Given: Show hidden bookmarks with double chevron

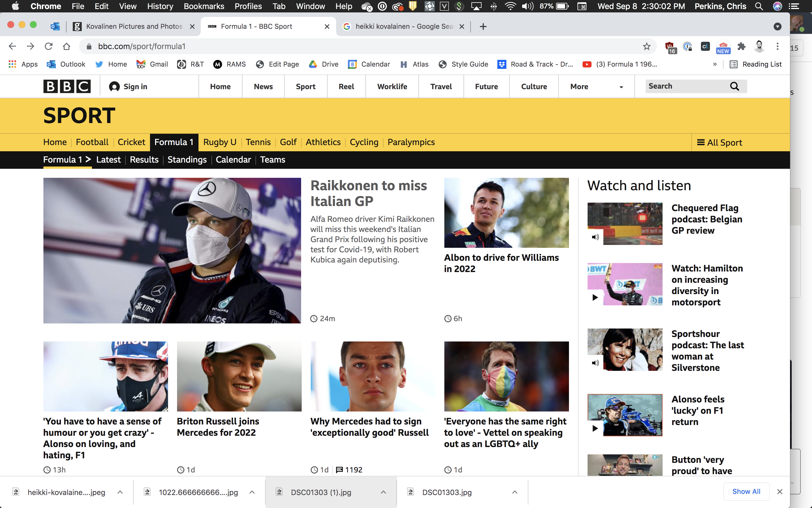Looking at the screenshot, I should coord(715,64).
